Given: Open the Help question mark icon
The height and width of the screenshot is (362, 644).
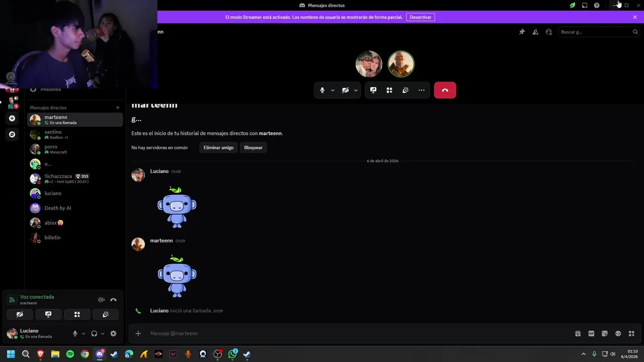Looking at the screenshot, I should tap(597, 6).
